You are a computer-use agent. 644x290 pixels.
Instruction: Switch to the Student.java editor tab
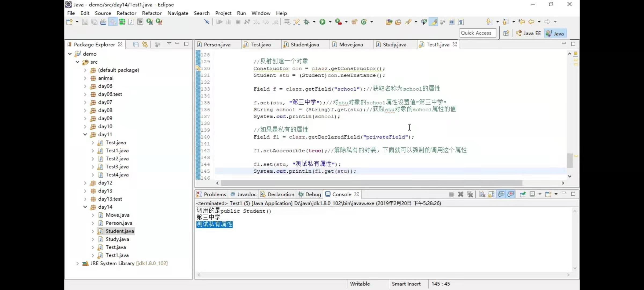point(305,45)
